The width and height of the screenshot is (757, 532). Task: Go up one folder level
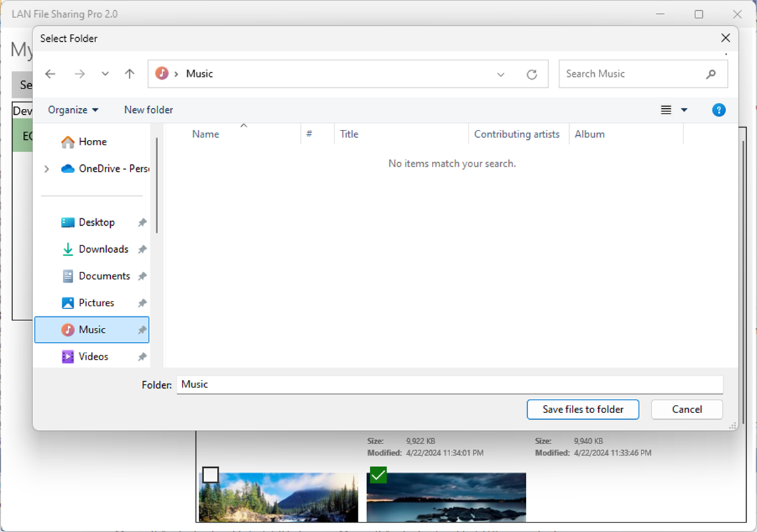(x=129, y=74)
